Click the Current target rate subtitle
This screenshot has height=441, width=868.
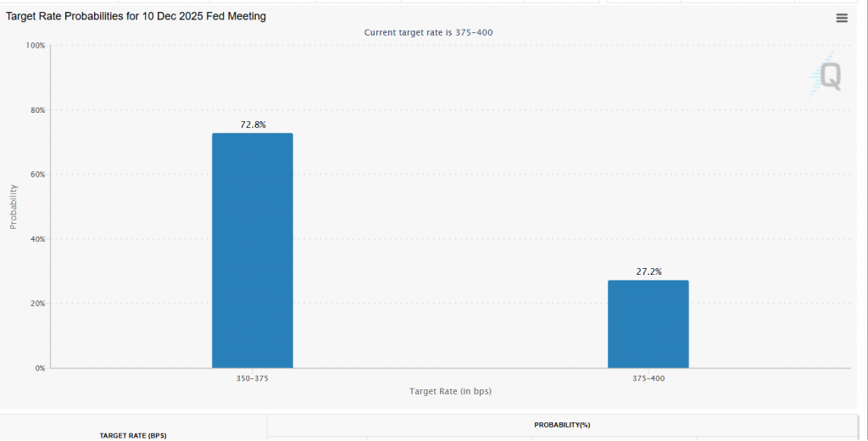[428, 32]
